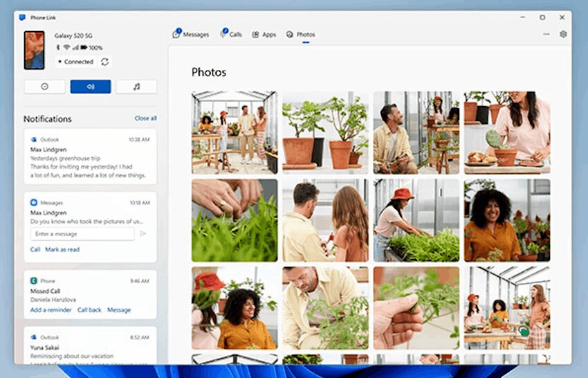The image size is (588, 378).
Task: Open photo of seated man in yellow shirt
Action: coord(416,132)
